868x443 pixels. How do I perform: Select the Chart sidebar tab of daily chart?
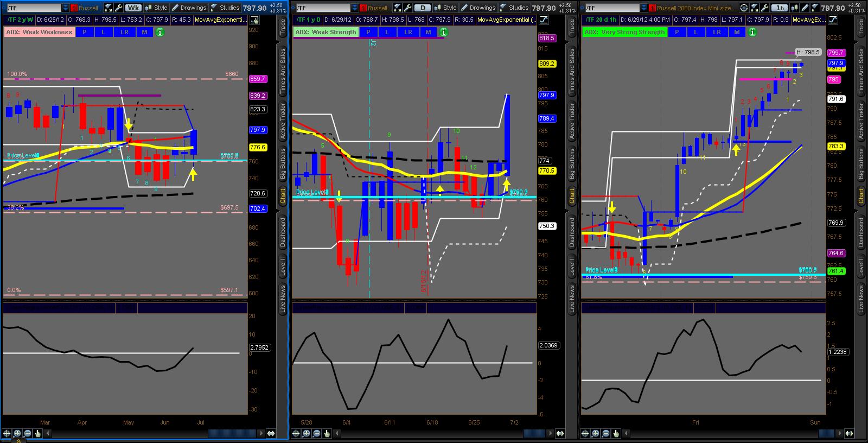tap(572, 196)
